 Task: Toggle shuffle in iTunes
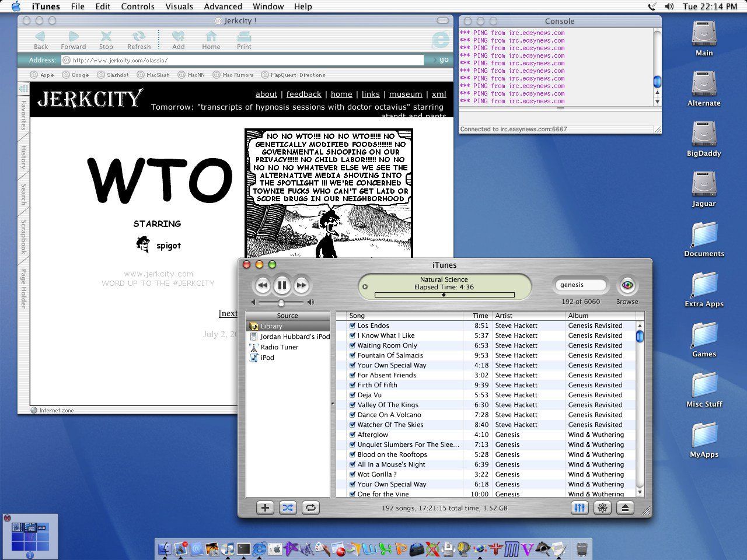point(288,508)
